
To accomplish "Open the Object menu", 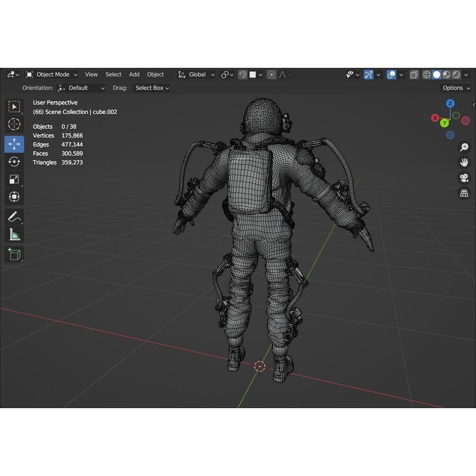I will click(x=156, y=74).
